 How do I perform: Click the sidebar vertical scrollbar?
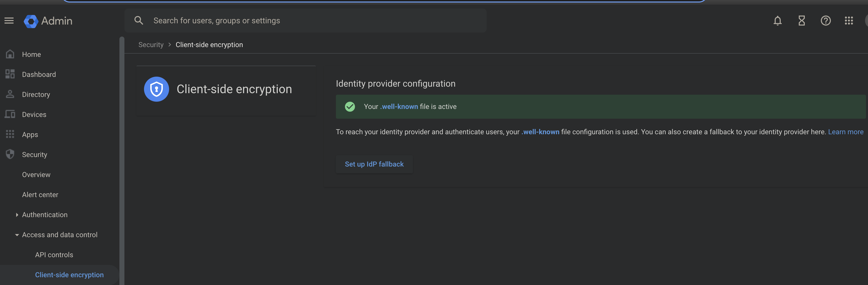[122, 161]
